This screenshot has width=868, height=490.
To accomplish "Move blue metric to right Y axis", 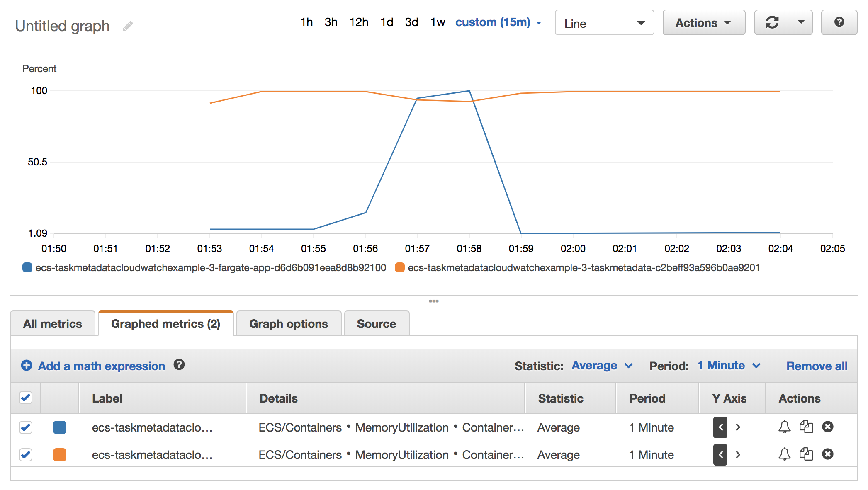I will click(738, 427).
